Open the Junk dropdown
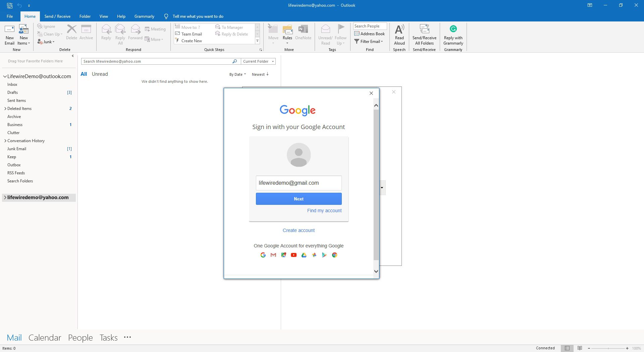Image resolution: width=644 pixels, height=352 pixels. [46, 42]
